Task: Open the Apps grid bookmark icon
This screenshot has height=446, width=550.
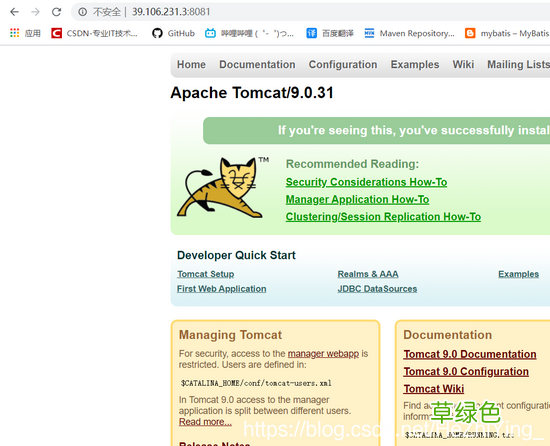Action: pyautogui.click(x=15, y=33)
